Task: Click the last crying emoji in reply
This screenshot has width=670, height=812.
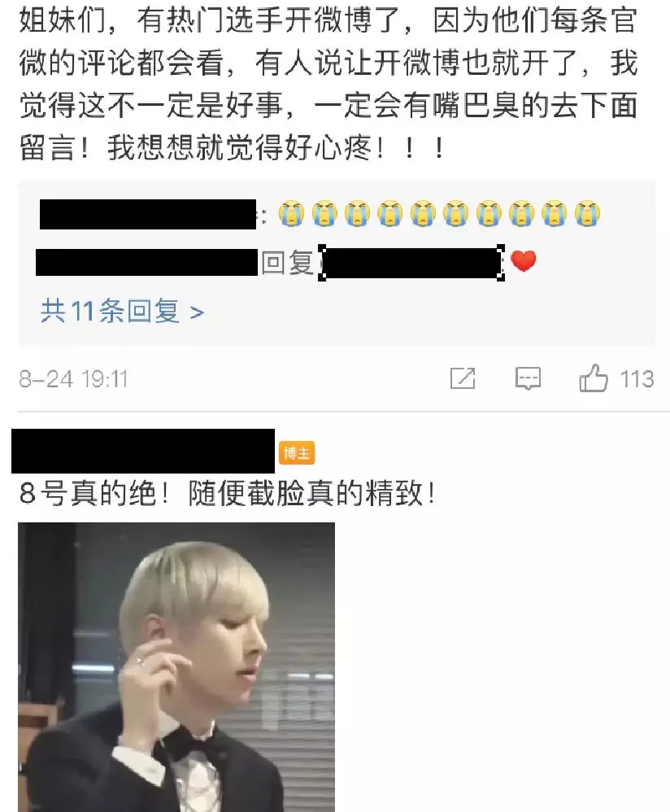Action: click(x=587, y=213)
